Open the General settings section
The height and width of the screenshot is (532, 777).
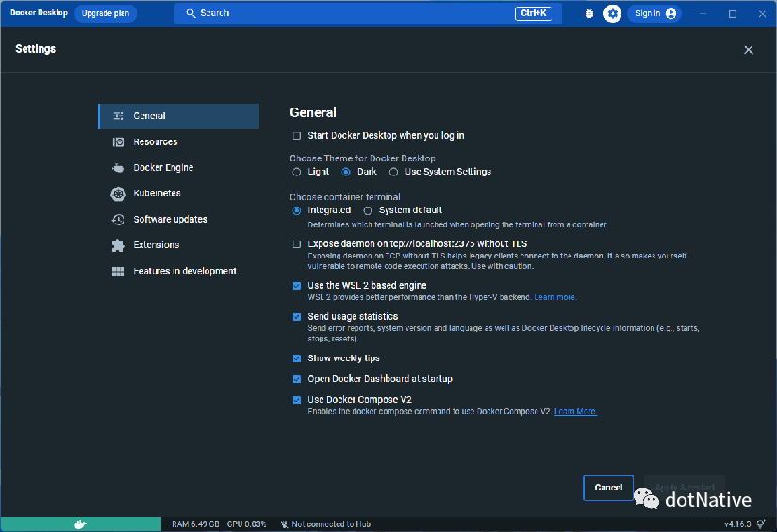(179, 117)
